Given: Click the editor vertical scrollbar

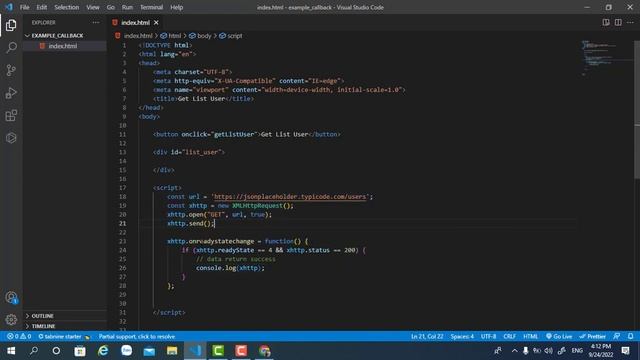Looking at the screenshot, I should click(x=637, y=110).
